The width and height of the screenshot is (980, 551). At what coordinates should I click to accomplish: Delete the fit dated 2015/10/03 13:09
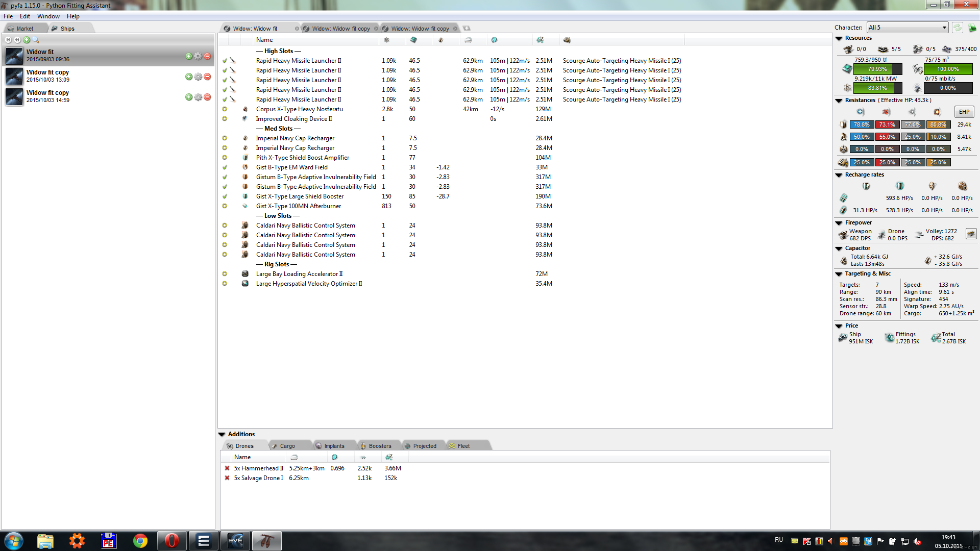point(207,77)
